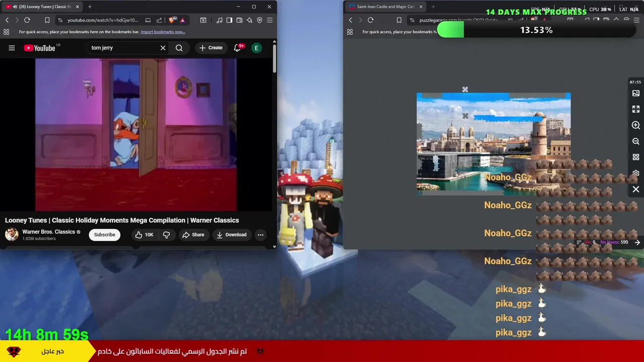Reload the YouTube page
Image resolution: width=644 pixels, height=362 pixels.
point(27,20)
